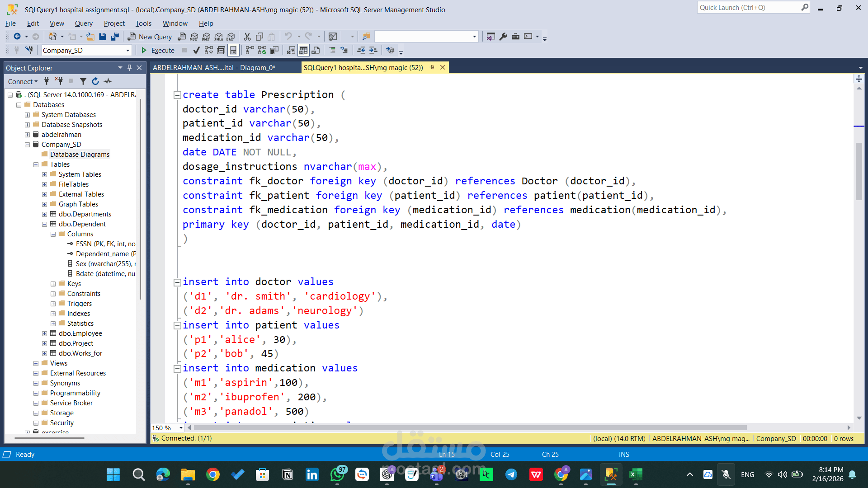The image size is (868, 488).
Task: Click the horizontal scrollbar of the editor
Action: click(470, 428)
